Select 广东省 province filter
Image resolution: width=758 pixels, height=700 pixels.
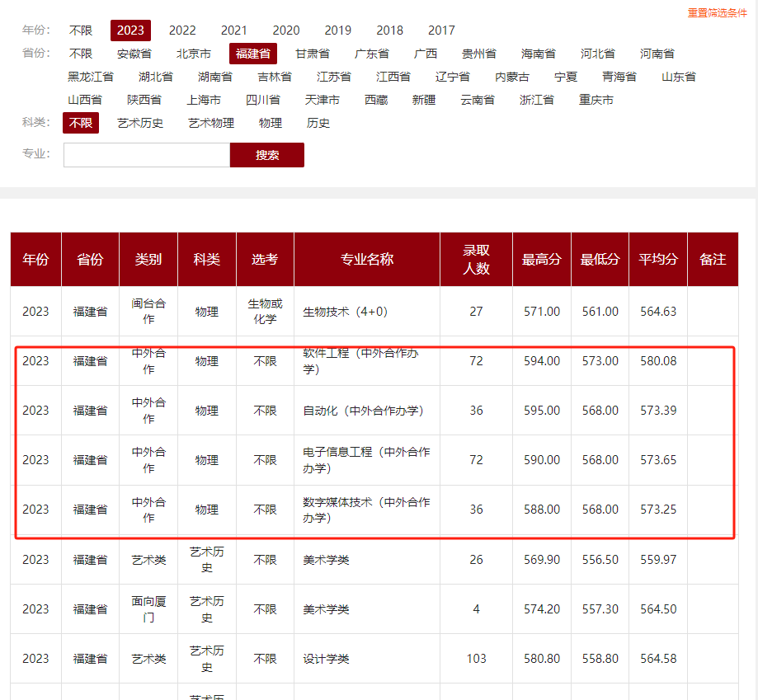372,54
